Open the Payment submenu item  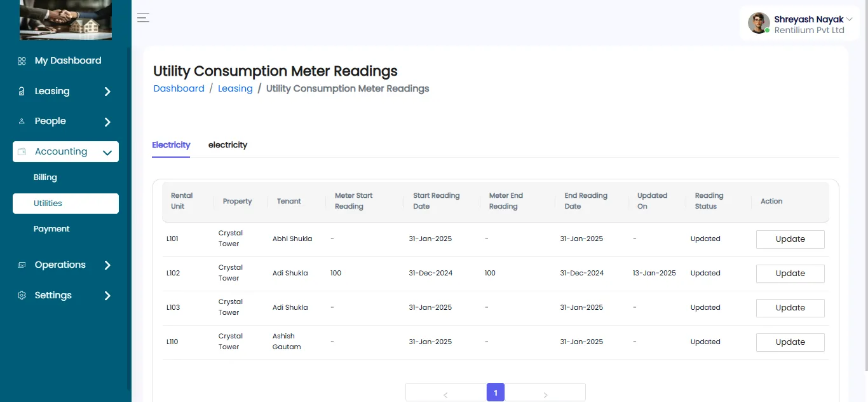[51, 229]
